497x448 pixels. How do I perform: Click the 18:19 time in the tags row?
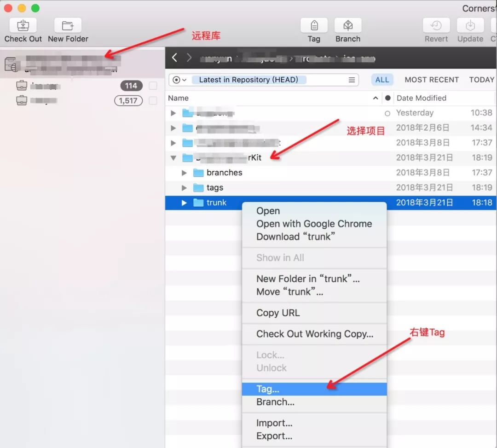point(482,187)
